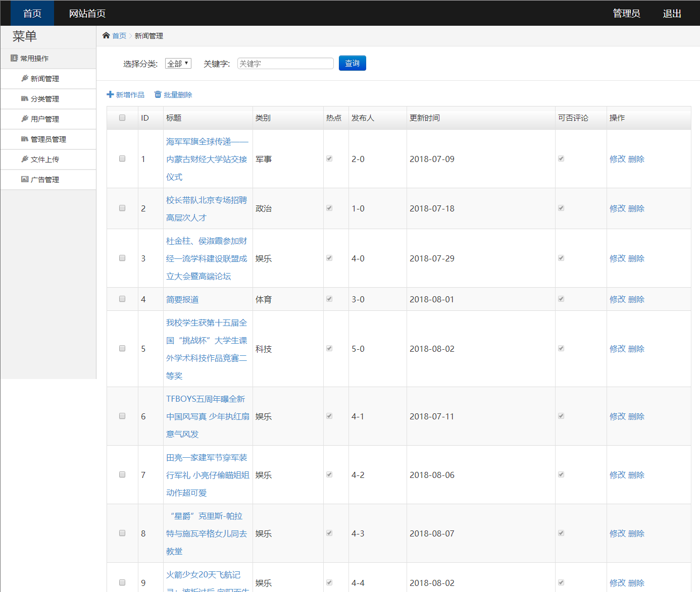Click 删除 for news row ID 2
The height and width of the screenshot is (592, 700).
(x=636, y=208)
